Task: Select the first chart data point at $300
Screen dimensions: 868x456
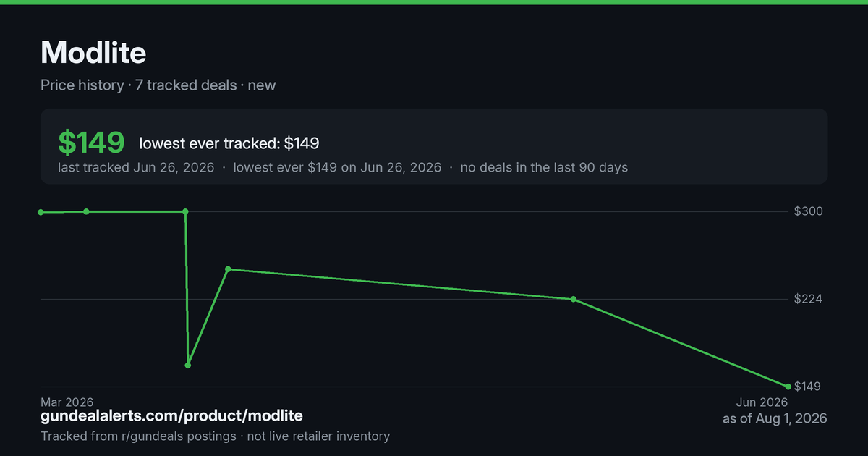Action: (x=41, y=212)
